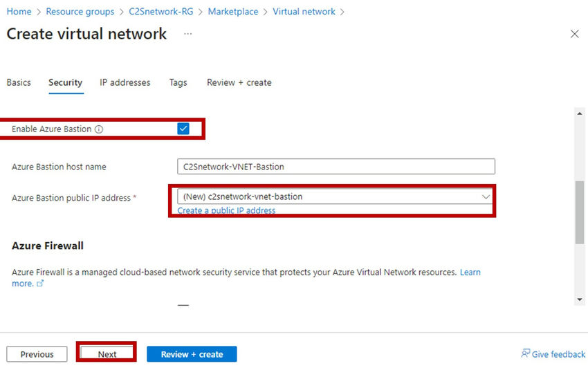588x368 pixels.
Task: Uncheck the Enable Azure Bastion checkbox
Action: coord(183,129)
